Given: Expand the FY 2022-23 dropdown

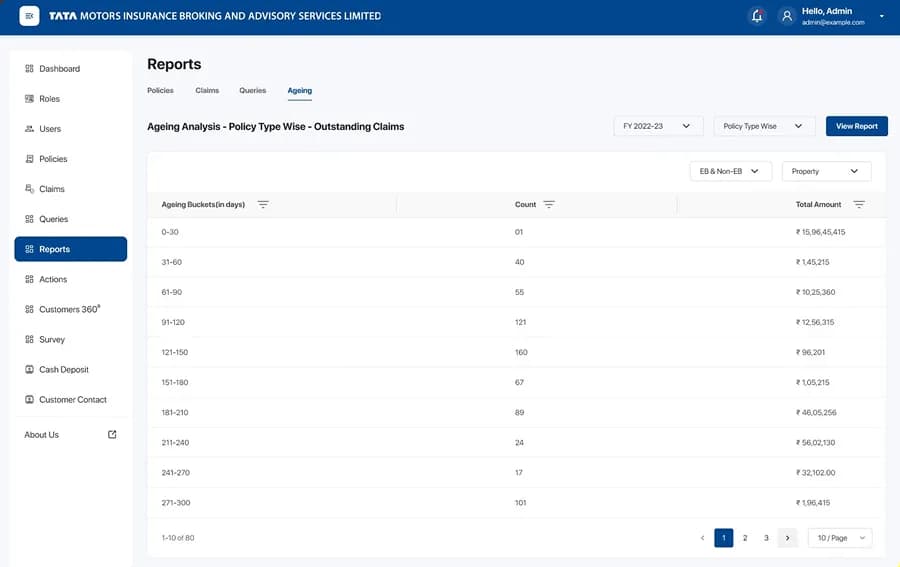Looking at the screenshot, I should [658, 126].
